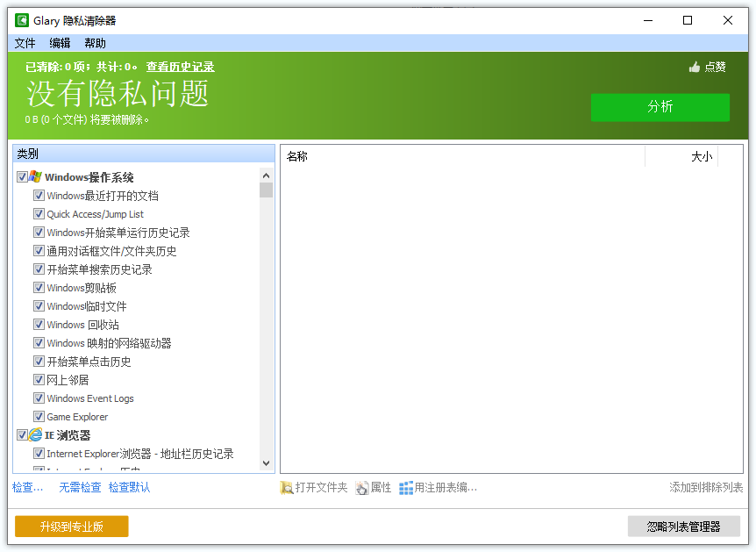
Task: Select the Game Explorer row text
Action: pos(77,417)
